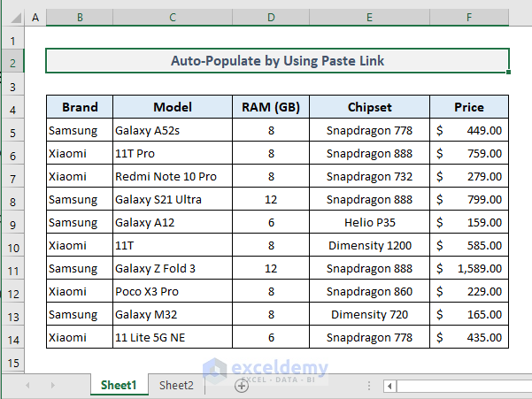Click the title cell 'Auto-Populate by Using Paste Link'
The image size is (532, 399).
(278, 61)
